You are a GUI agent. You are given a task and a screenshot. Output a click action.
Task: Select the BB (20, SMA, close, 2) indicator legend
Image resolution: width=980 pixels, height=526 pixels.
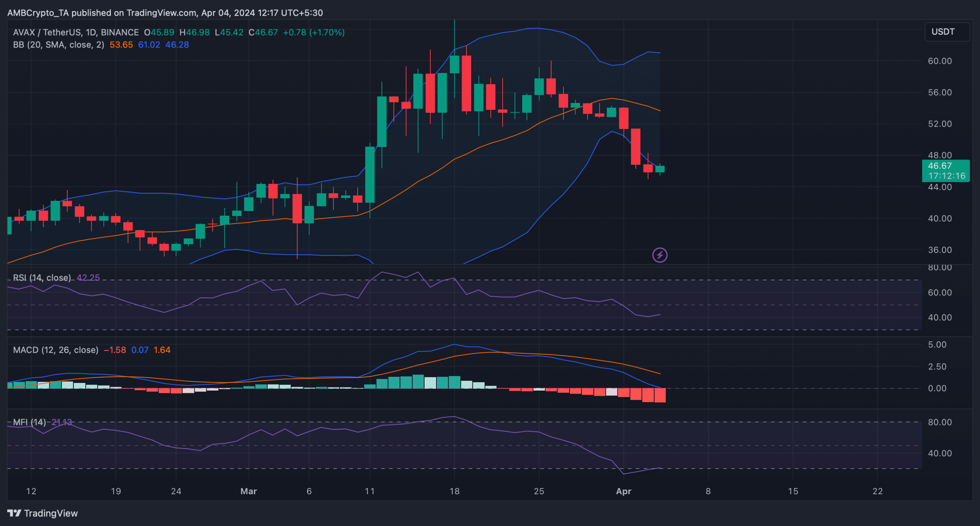[x=59, y=45]
